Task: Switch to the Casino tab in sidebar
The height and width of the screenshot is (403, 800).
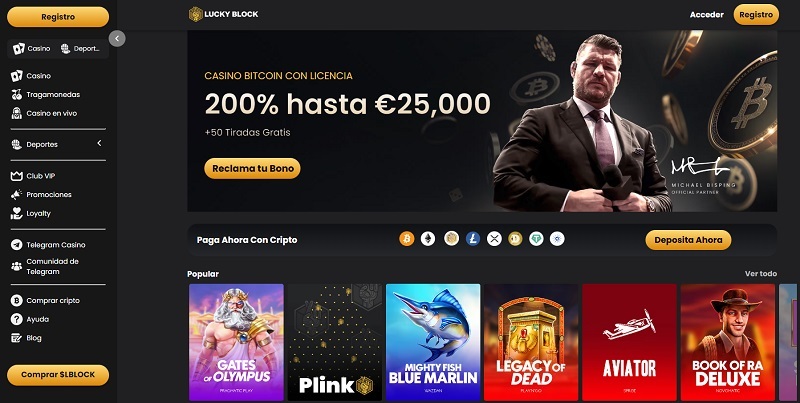Action: tap(32, 48)
